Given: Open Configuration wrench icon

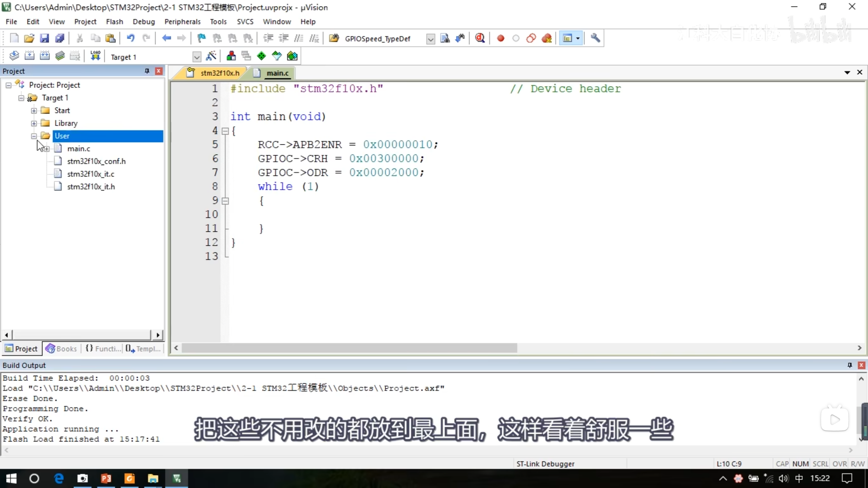Looking at the screenshot, I should pos(595,38).
